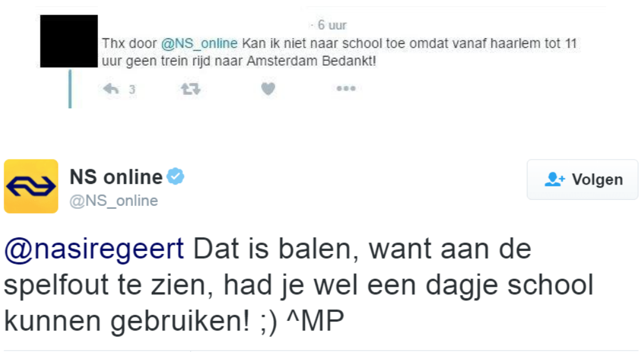Image resolution: width=644 pixels, height=352 pixels.
Task: Follow the @NS_online mention in the original tweet
Action: [x=199, y=44]
